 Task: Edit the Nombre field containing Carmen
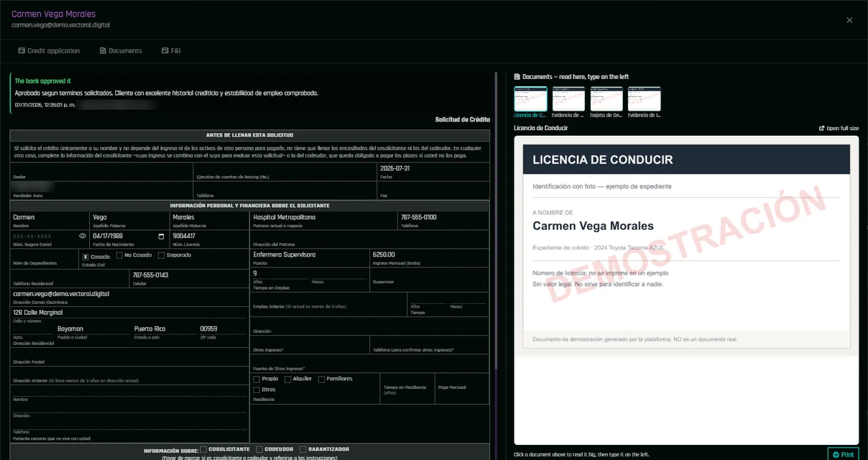[x=49, y=217]
